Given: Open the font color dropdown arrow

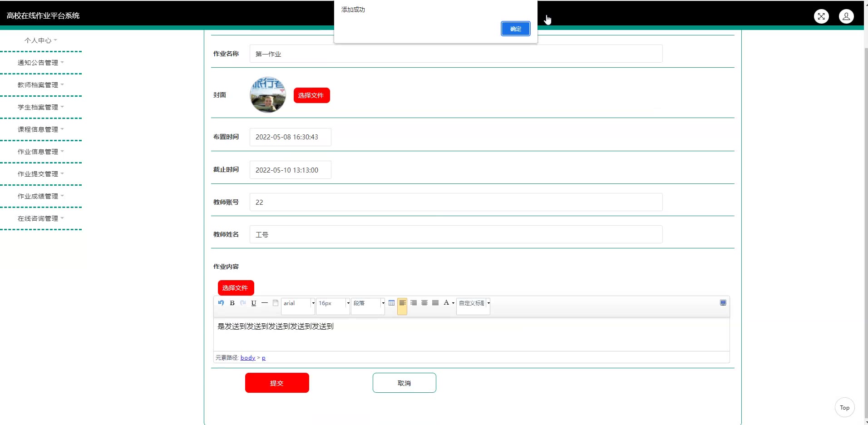Looking at the screenshot, I should pyautogui.click(x=453, y=303).
